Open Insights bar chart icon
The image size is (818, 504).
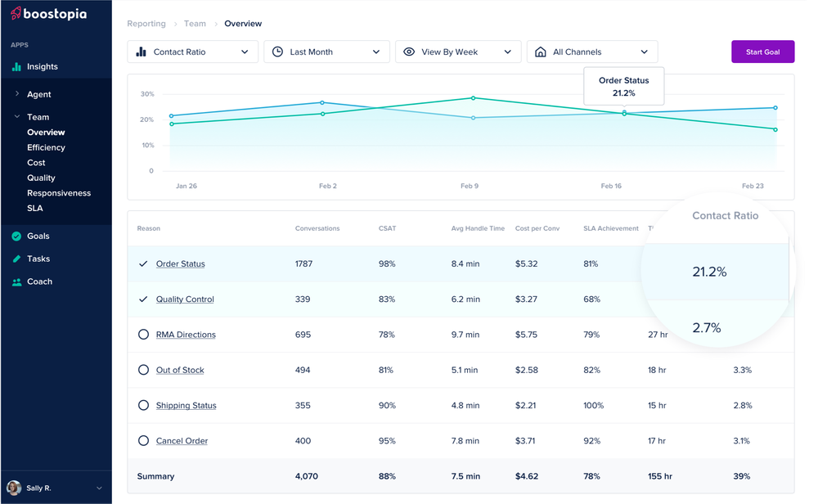[x=16, y=67]
